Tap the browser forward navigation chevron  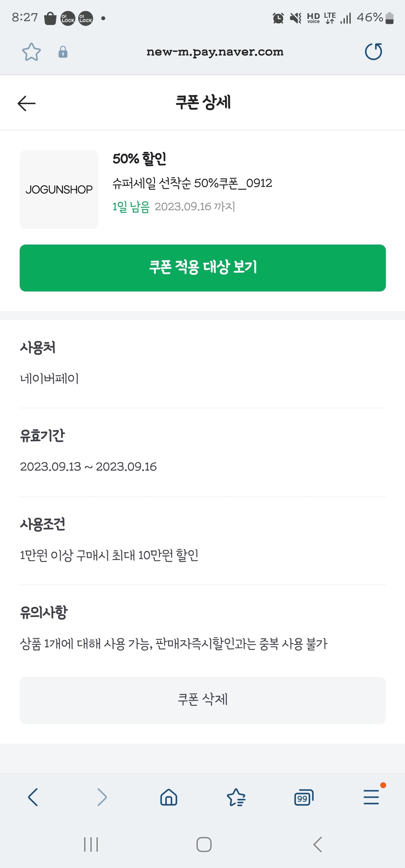tap(102, 797)
